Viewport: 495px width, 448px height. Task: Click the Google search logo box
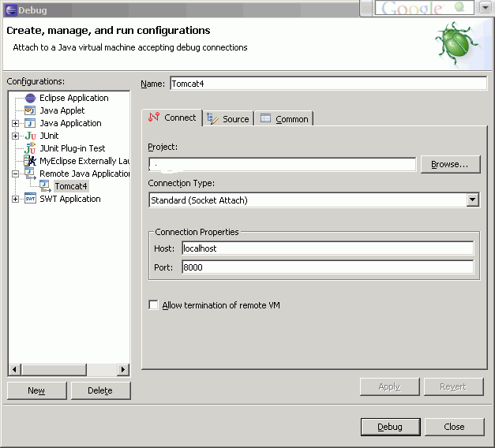pos(424,8)
